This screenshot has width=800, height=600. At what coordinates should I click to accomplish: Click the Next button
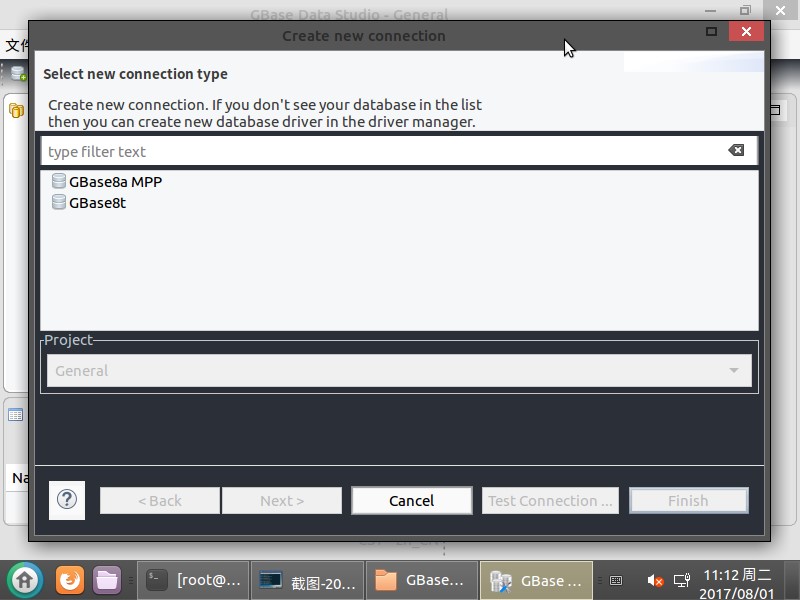(x=282, y=501)
